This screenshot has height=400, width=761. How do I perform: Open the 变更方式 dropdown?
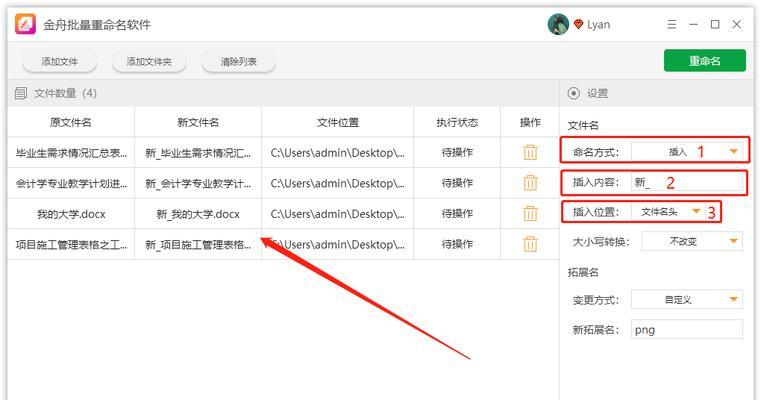coord(687,300)
